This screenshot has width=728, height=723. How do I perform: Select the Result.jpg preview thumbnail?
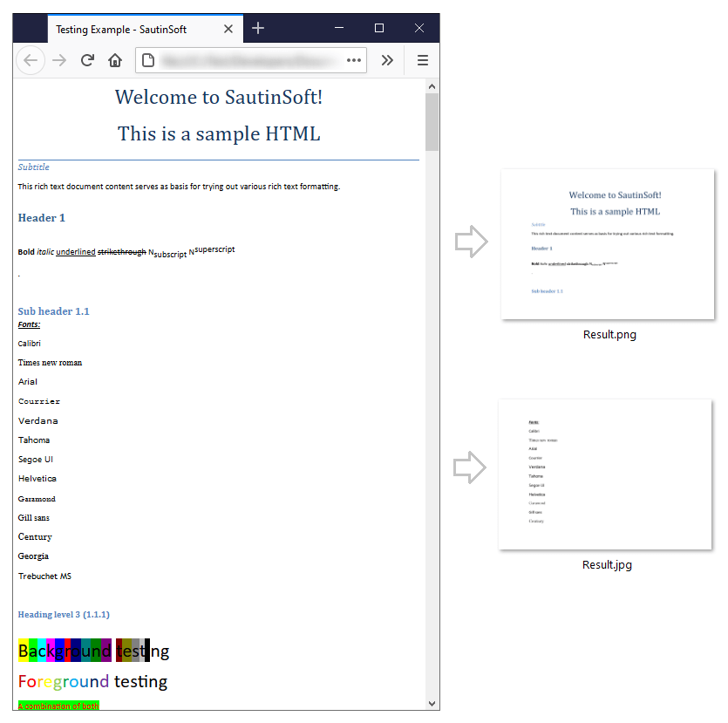[x=605, y=474]
